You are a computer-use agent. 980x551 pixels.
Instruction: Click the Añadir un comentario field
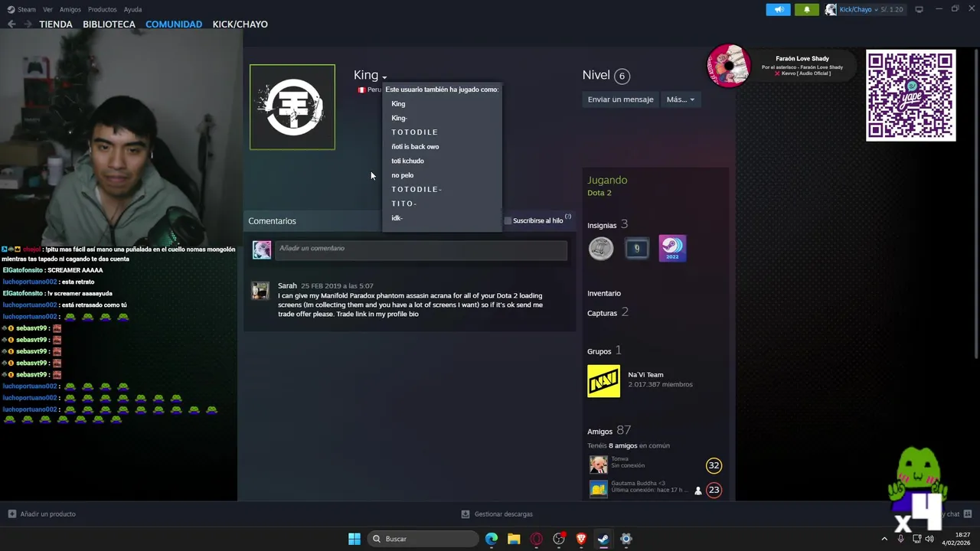pyautogui.click(x=421, y=249)
